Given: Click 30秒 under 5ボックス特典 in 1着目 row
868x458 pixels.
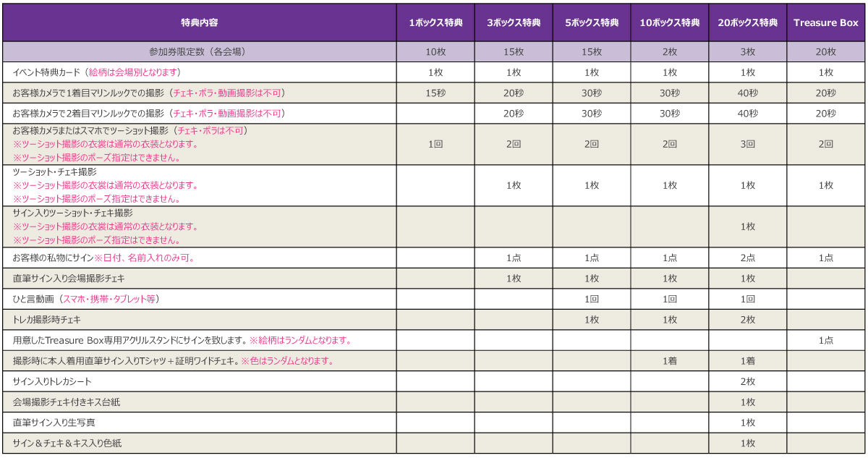Looking at the screenshot, I should click(x=592, y=93).
